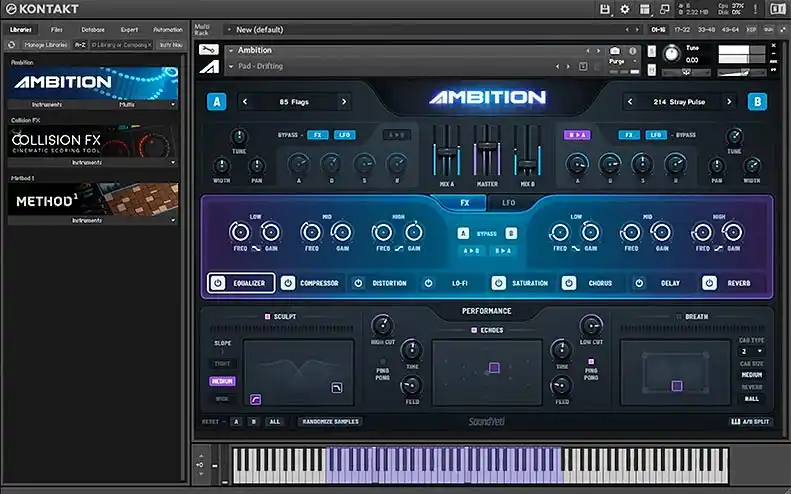The image size is (791, 494).
Task: Click the snapshot camera icon
Action: (615, 50)
